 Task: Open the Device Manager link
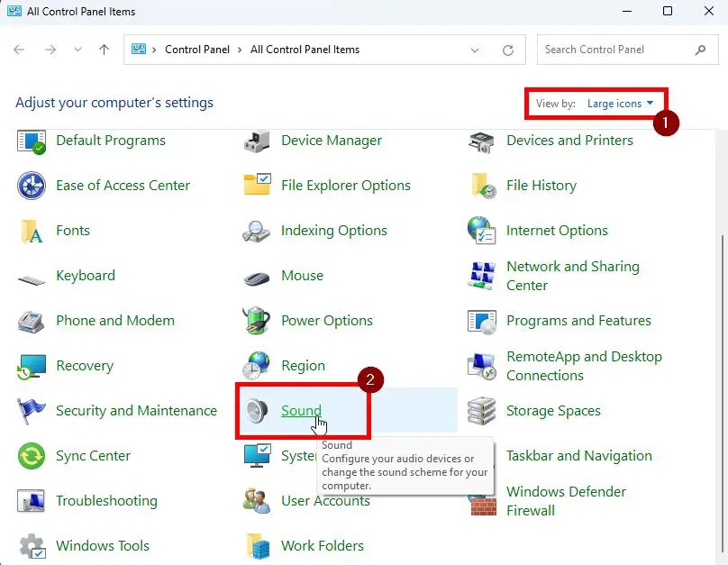click(x=332, y=141)
